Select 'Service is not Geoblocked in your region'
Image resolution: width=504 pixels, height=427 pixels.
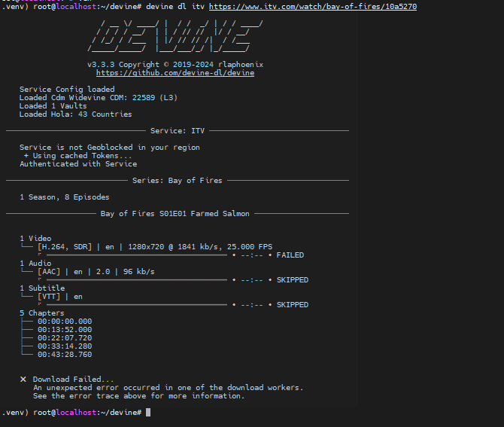point(110,148)
